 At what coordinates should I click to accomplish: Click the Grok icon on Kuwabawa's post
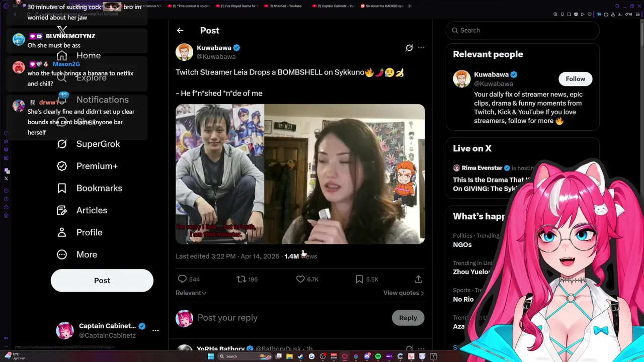point(409,48)
